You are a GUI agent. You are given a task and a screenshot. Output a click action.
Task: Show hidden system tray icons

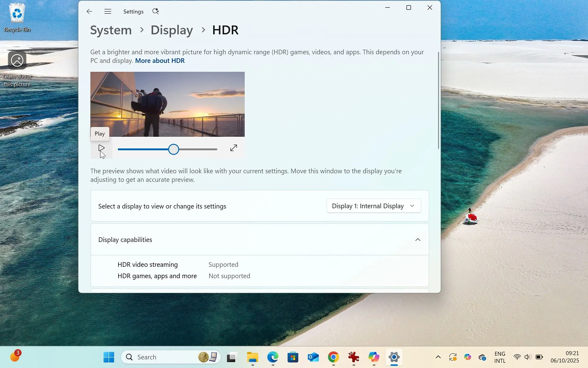coord(438,357)
